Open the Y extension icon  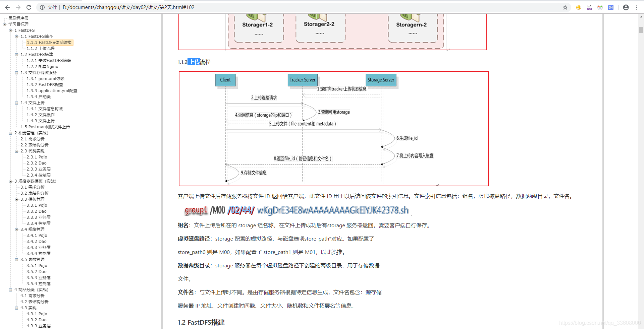tap(600, 7)
